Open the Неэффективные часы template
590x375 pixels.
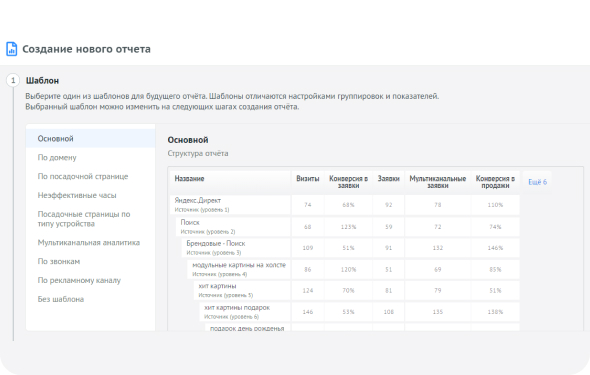[x=91, y=195]
